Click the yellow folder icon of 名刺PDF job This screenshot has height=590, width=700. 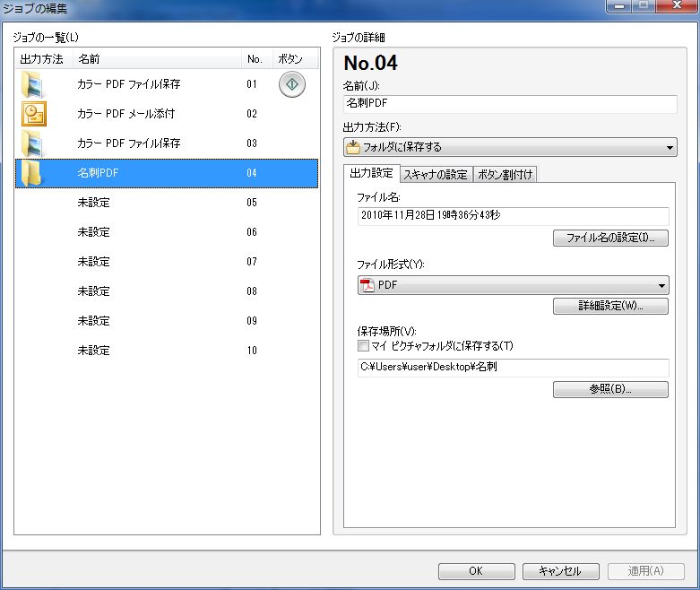click(32, 173)
